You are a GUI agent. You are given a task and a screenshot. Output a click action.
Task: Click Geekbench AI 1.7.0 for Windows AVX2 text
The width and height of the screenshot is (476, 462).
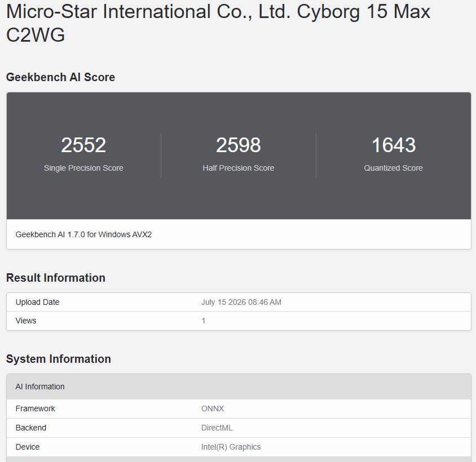coord(83,234)
